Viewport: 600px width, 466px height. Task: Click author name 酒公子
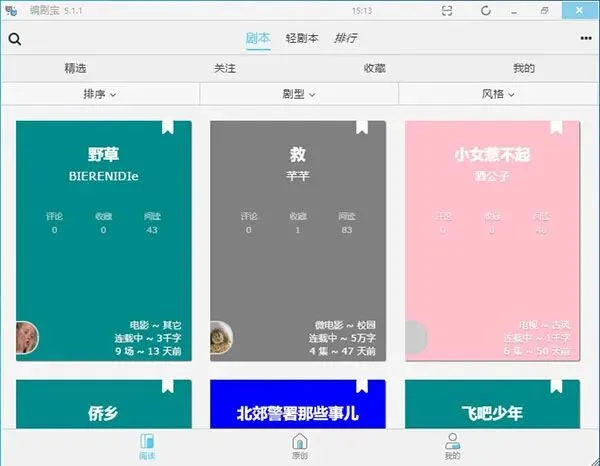(492, 176)
